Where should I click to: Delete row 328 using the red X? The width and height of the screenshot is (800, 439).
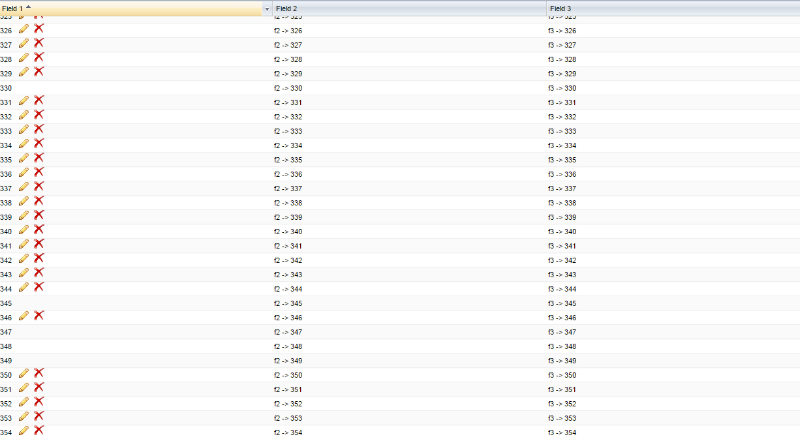pyautogui.click(x=39, y=58)
